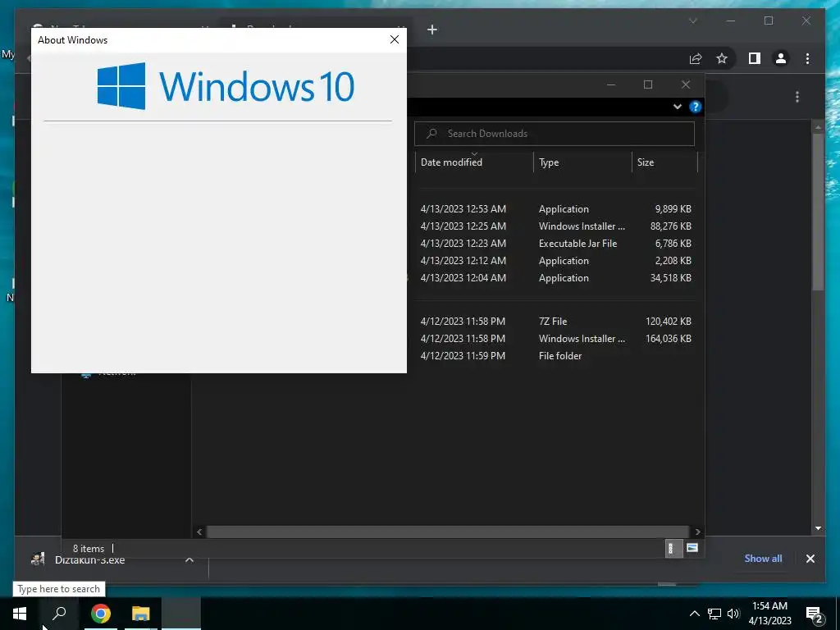Click Explorer horizontal scrollbar left arrow
Viewport: 840px width, 630px height.
point(199,532)
